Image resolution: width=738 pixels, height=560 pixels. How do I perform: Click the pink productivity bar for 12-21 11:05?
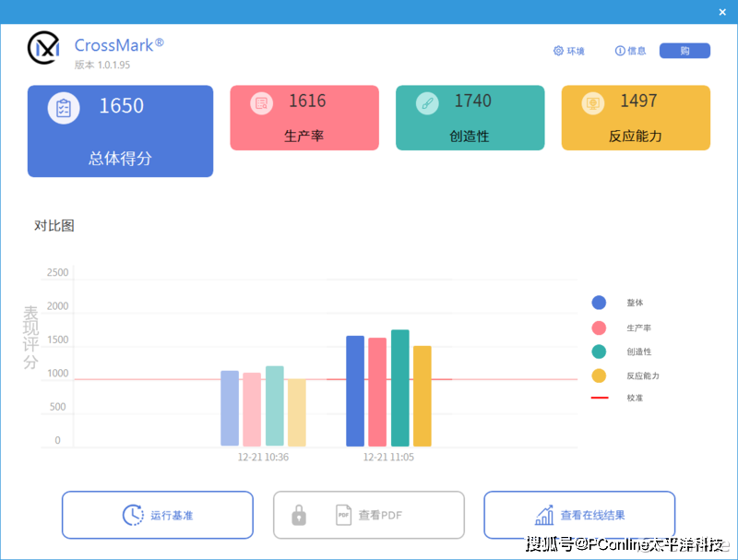tap(377, 392)
